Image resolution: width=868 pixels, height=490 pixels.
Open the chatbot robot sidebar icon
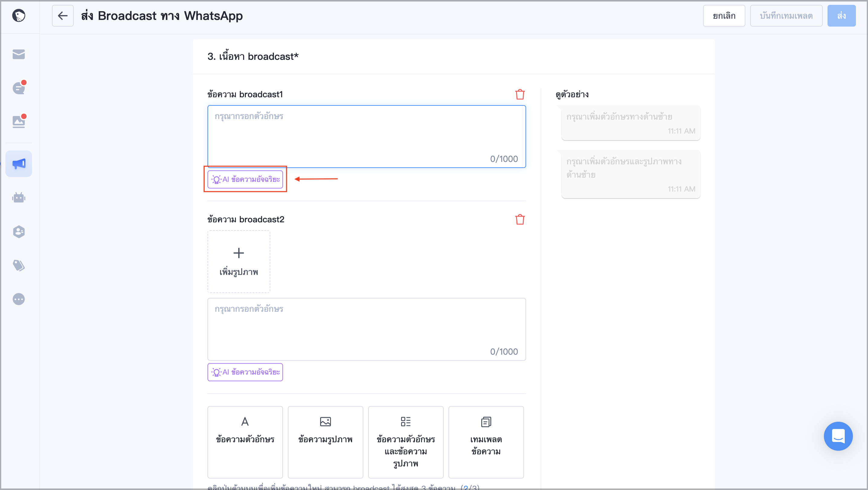(x=18, y=198)
